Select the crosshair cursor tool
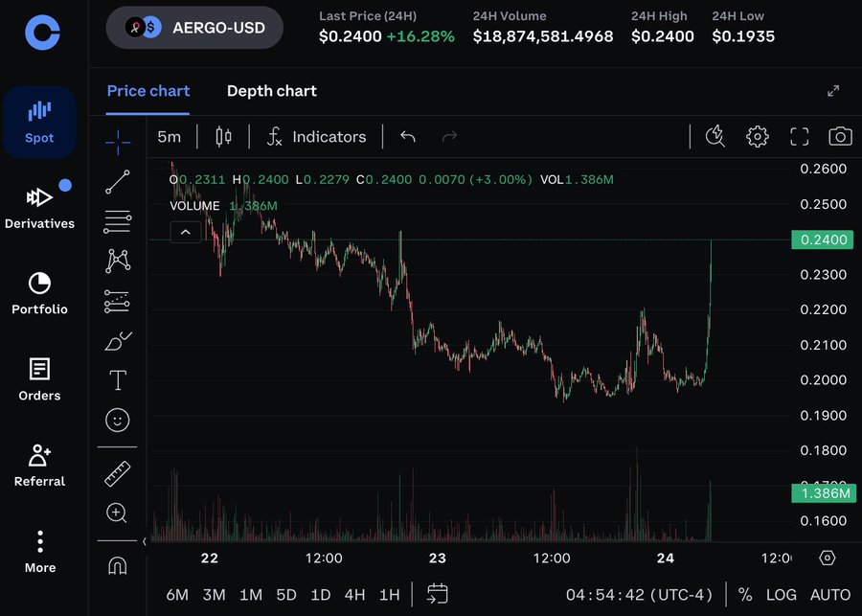This screenshot has height=616, width=862. coord(118,143)
